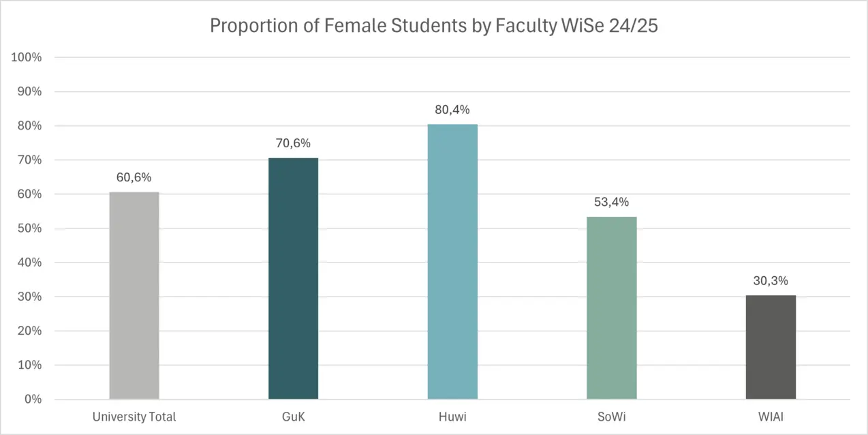Click the 0% vertical axis label

pos(33,400)
